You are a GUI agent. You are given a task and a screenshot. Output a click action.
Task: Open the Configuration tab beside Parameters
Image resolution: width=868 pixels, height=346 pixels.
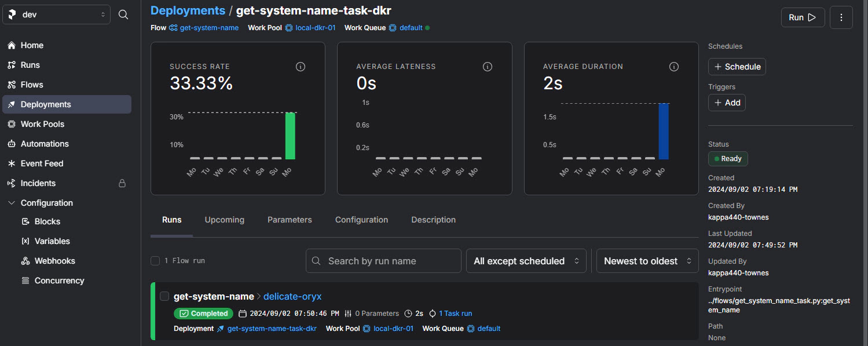coord(362,220)
